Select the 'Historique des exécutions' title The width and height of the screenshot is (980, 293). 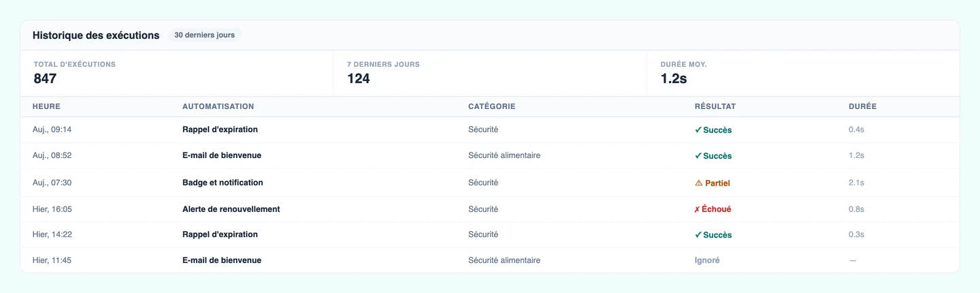pyautogui.click(x=96, y=35)
